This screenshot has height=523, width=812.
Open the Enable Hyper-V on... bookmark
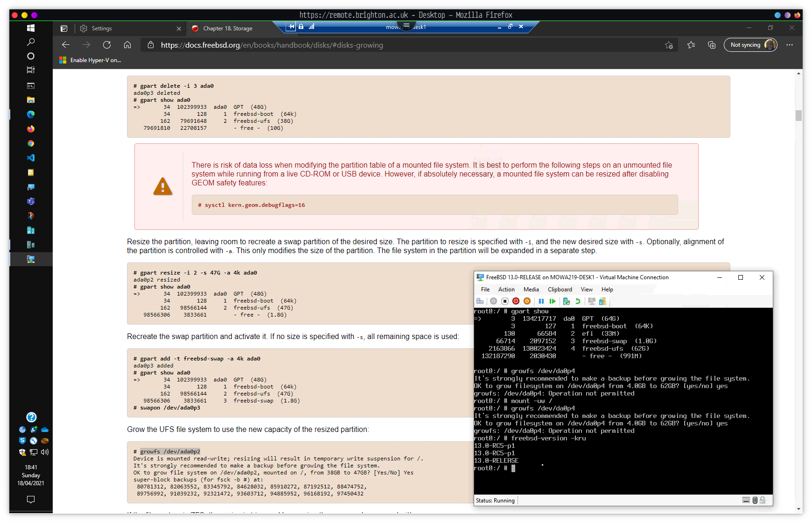[90, 60]
